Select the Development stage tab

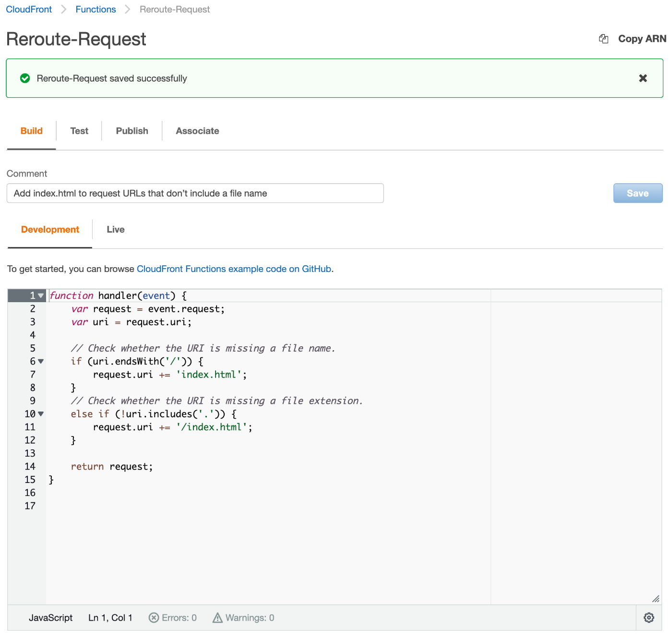tap(50, 230)
